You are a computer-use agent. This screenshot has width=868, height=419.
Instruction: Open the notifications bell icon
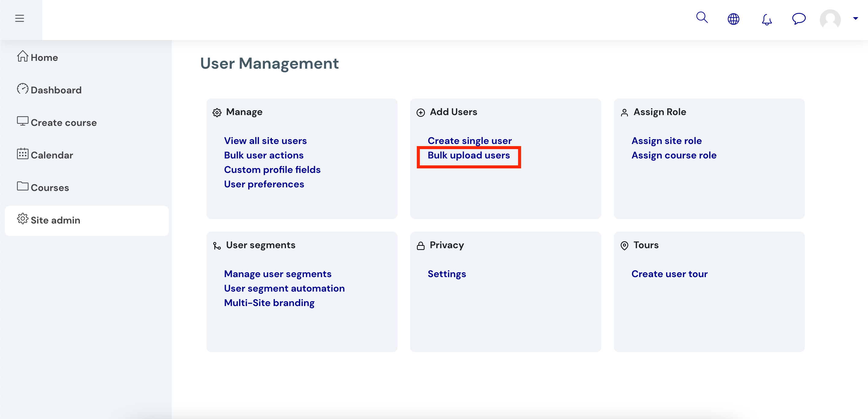click(766, 19)
